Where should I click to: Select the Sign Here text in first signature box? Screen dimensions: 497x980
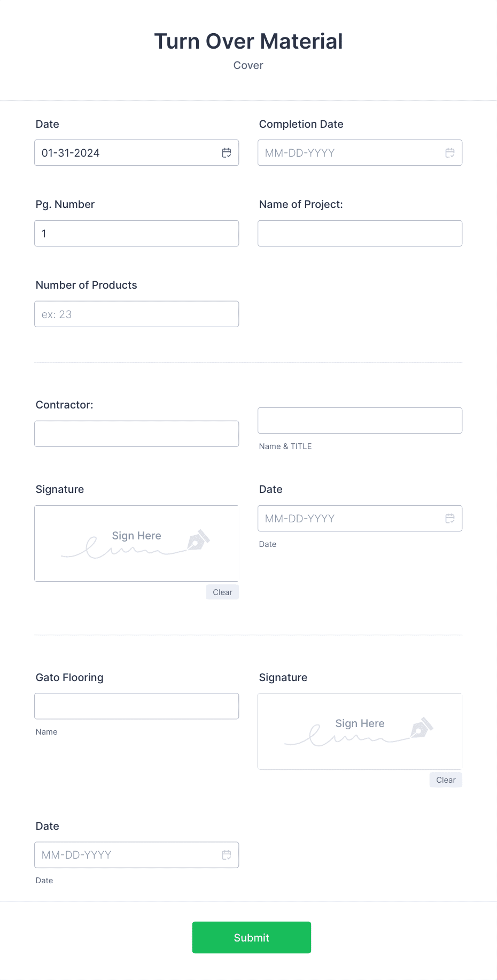136,535
